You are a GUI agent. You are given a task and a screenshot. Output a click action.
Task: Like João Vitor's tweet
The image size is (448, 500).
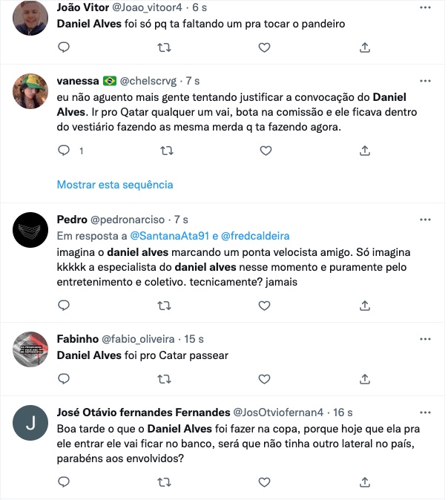(x=264, y=47)
